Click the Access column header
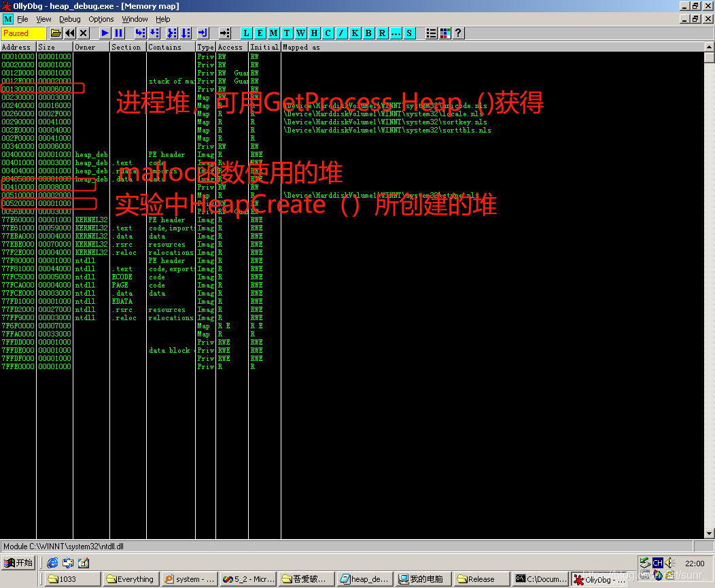Image resolution: width=715 pixels, height=588 pixels. point(232,47)
